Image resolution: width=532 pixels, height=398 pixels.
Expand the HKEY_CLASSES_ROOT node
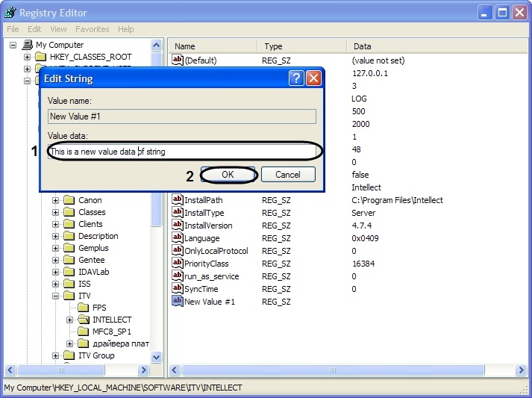click(28, 57)
